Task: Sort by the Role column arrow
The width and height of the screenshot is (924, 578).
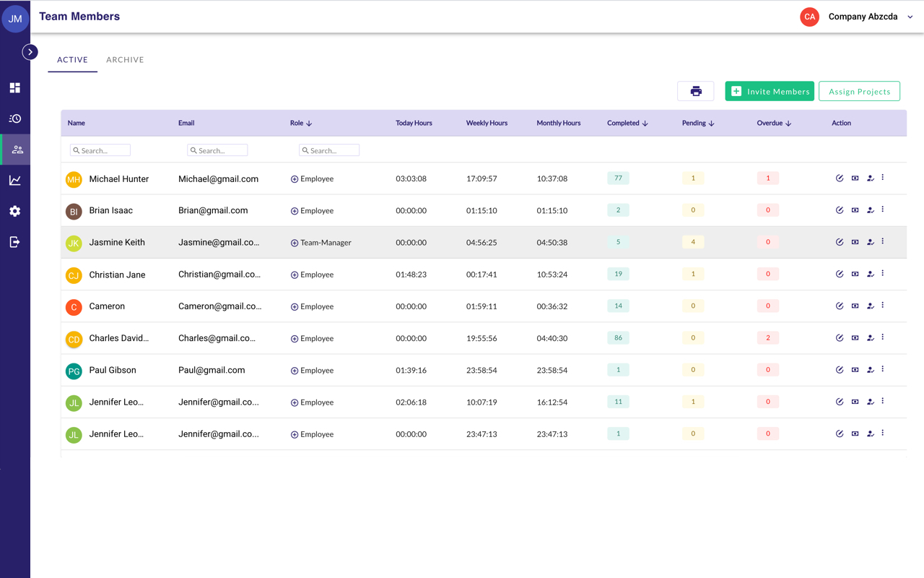Action: pyautogui.click(x=309, y=124)
